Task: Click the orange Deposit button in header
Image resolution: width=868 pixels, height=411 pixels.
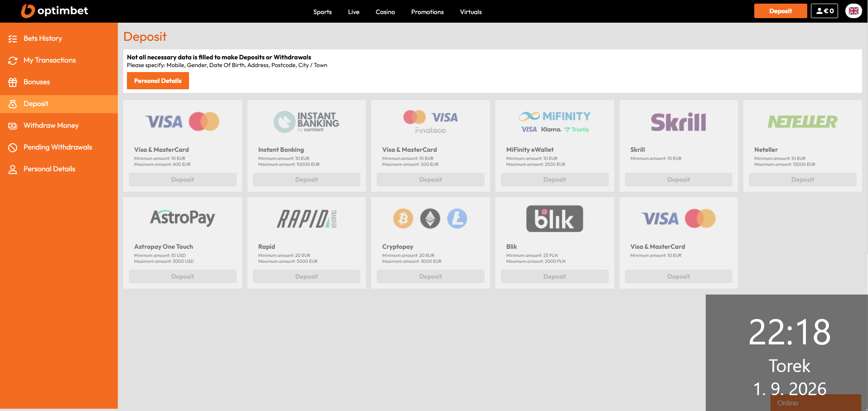Action: [781, 11]
